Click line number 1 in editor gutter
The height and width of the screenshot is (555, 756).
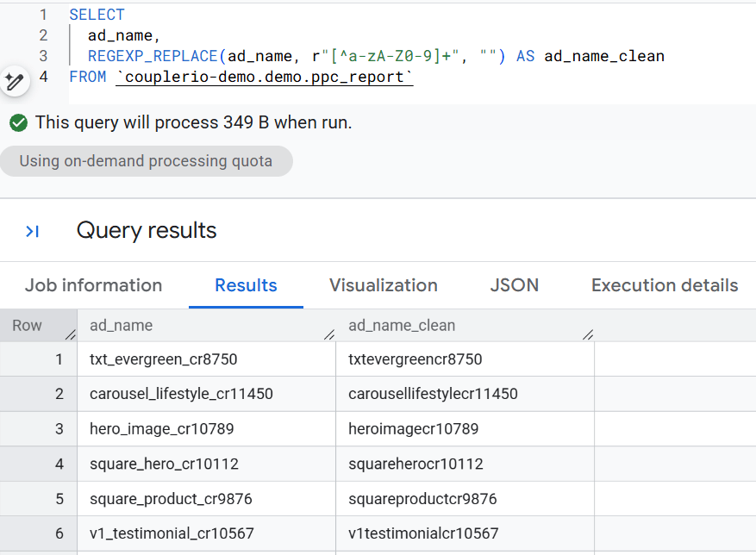43,15
